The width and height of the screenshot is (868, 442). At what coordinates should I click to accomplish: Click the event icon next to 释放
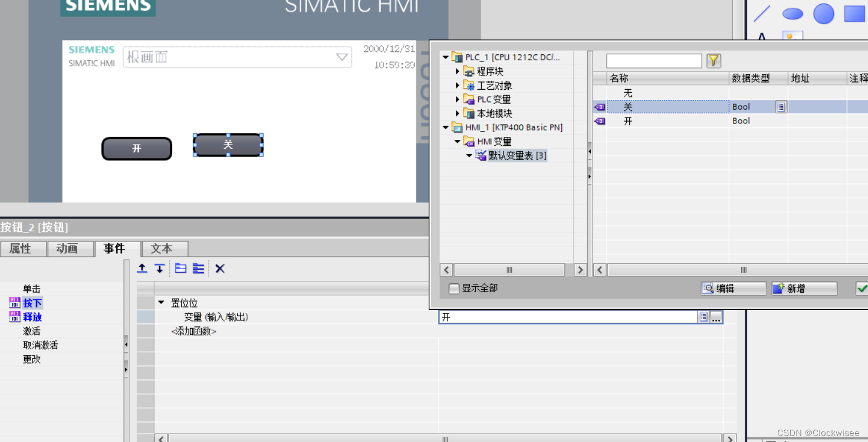[x=15, y=317]
